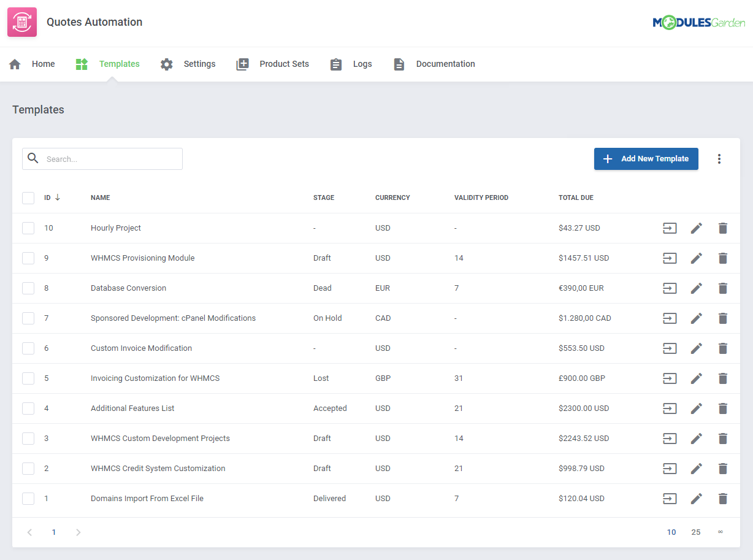Delete the Additional Features List template
Image resolution: width=753 pixels, height=560 pixels.
point(722,408)
